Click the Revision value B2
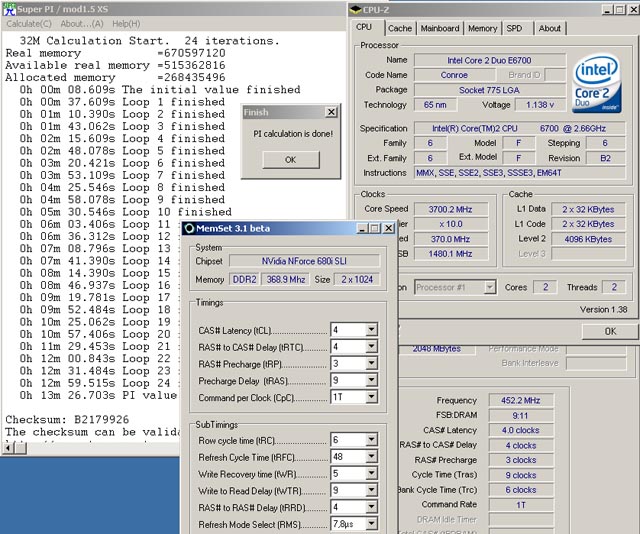 tap(605, 158)
